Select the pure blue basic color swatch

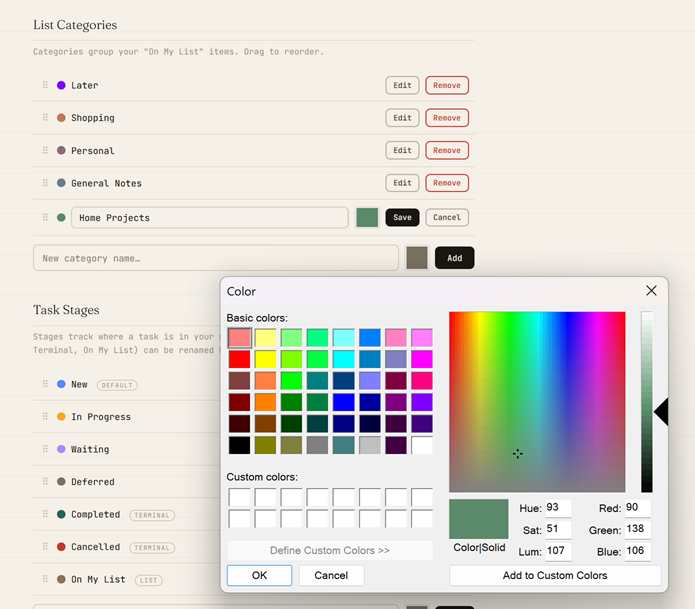pyautogui.click(x=344, y=402)
